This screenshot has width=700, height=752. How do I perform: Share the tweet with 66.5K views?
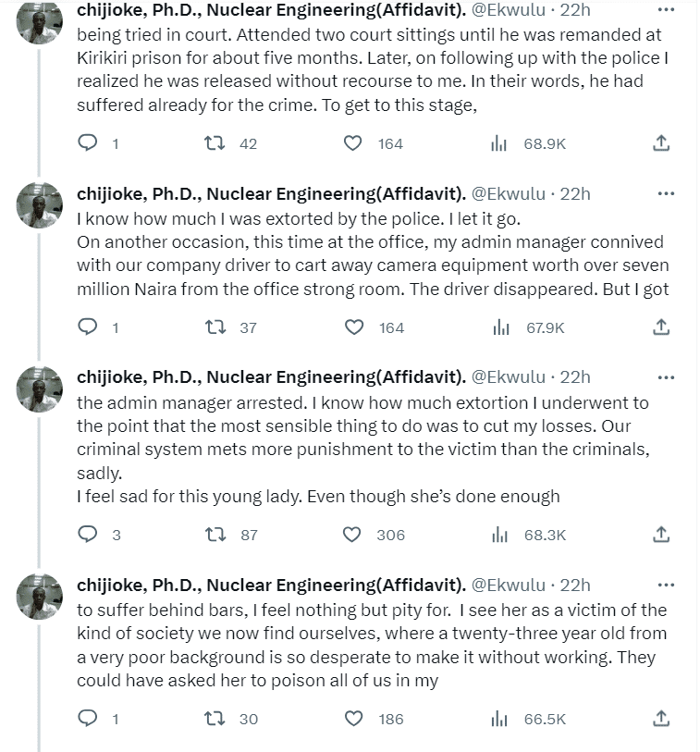[x=661, y=719]
